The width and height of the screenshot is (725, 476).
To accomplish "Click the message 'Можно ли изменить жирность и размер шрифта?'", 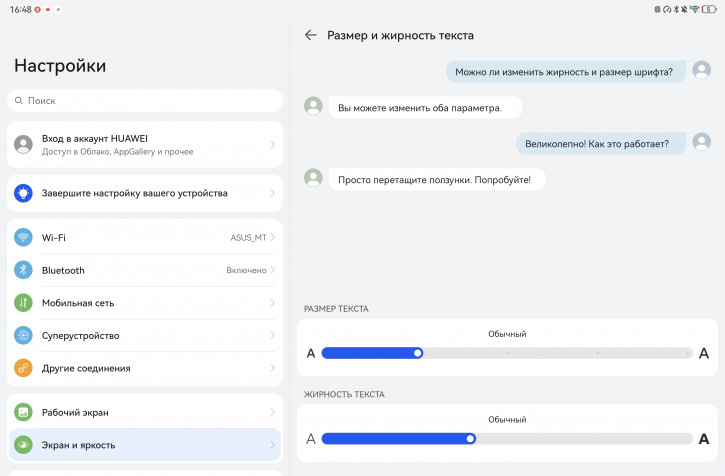I will (565, 72).
